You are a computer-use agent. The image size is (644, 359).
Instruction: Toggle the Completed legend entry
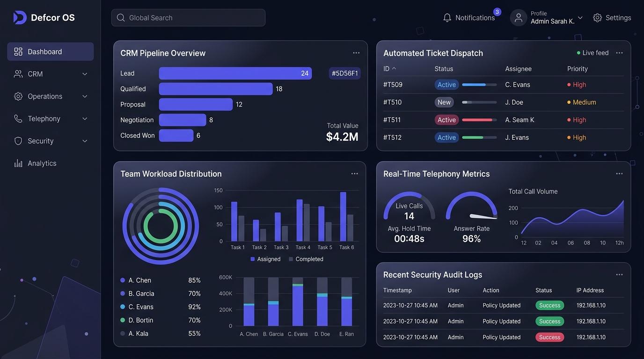306,259
